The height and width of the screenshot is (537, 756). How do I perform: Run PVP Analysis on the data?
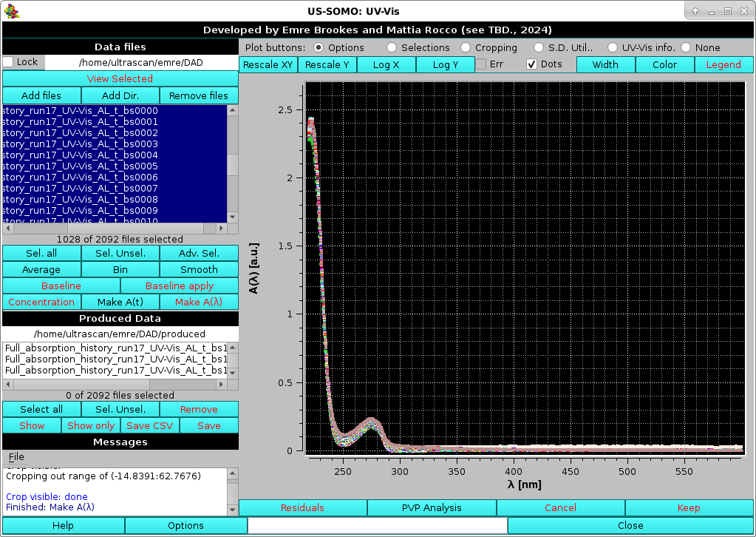click(432, 507)
